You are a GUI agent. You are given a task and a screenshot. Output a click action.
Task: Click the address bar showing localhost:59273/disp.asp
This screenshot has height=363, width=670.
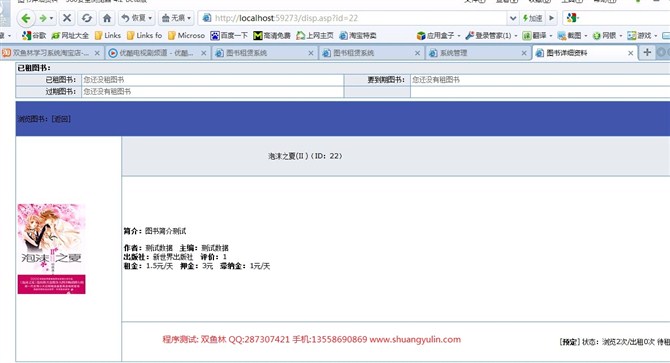coord(354,18)
